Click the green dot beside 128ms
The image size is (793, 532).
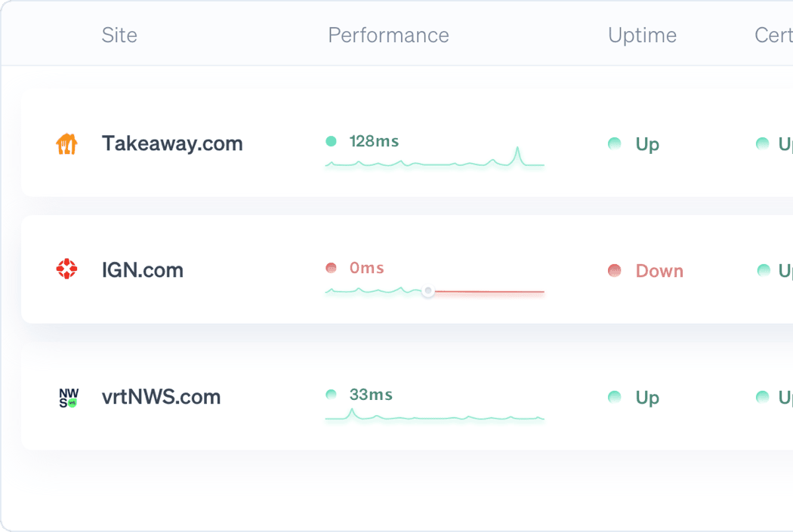pos(331,141)
